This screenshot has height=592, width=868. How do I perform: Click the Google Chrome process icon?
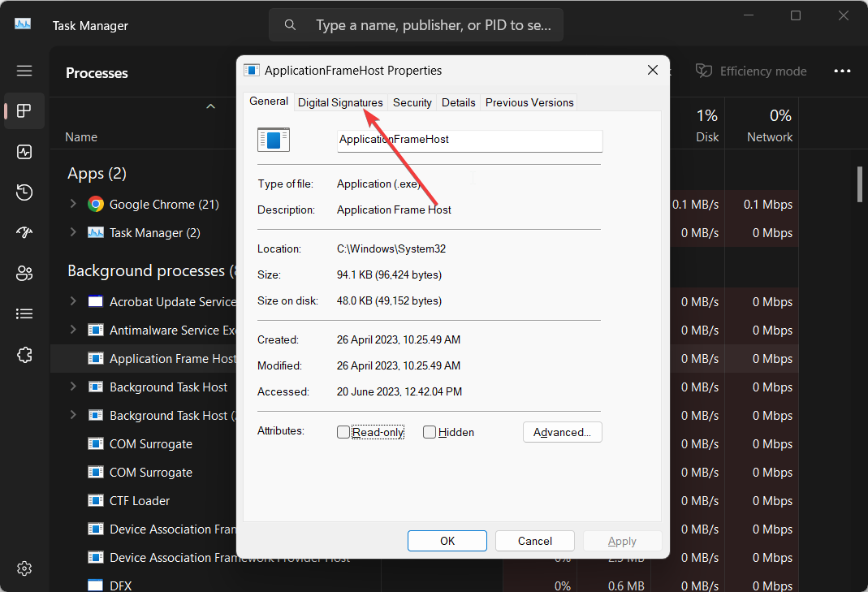tap(96, 205)
